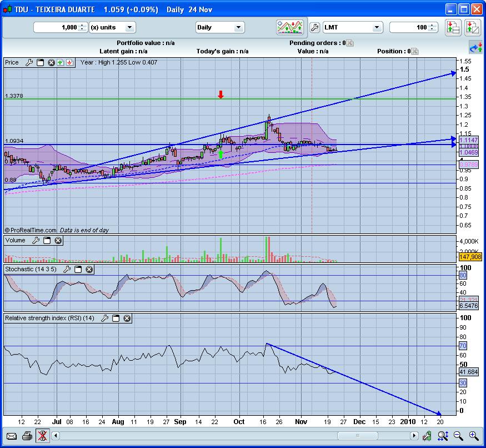This screenshot has width=486, height=448.
Task: Click the Portfolio value n/a text
Action: 146,43
